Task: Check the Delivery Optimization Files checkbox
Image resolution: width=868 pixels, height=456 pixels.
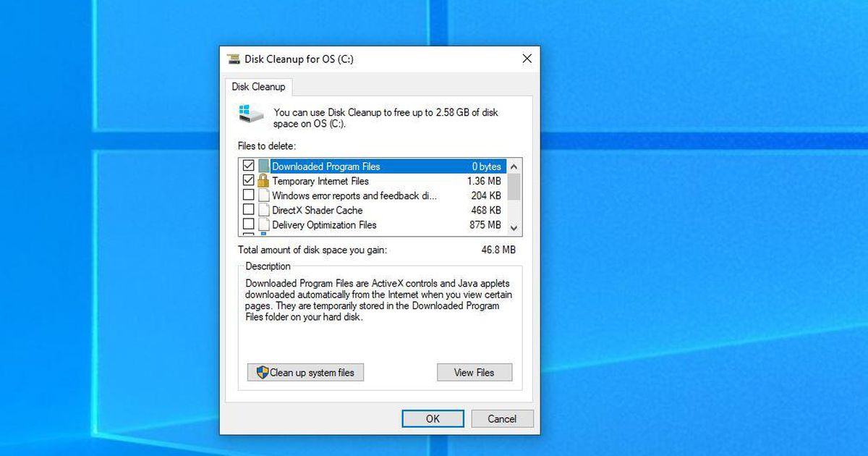Action: point(248,225)
